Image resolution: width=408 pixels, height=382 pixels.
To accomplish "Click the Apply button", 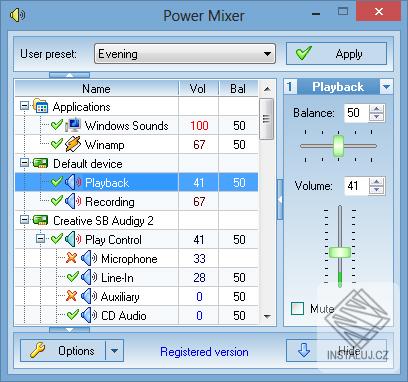I will (337, 53).
